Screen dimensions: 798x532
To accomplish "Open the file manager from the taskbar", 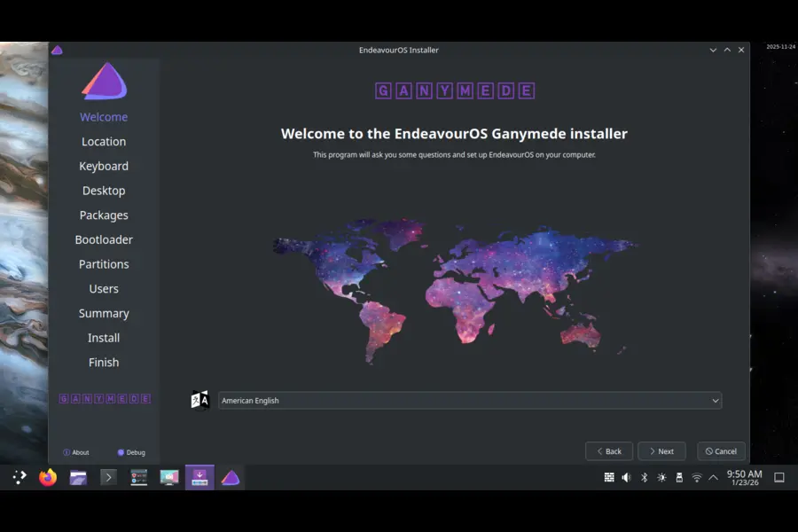I will tap(78, 477).
